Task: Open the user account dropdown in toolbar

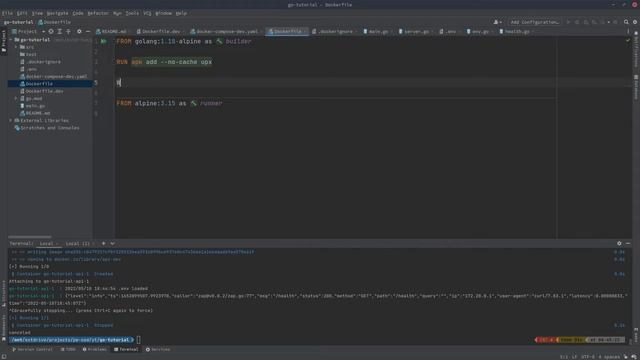Action: pos(497,22)
